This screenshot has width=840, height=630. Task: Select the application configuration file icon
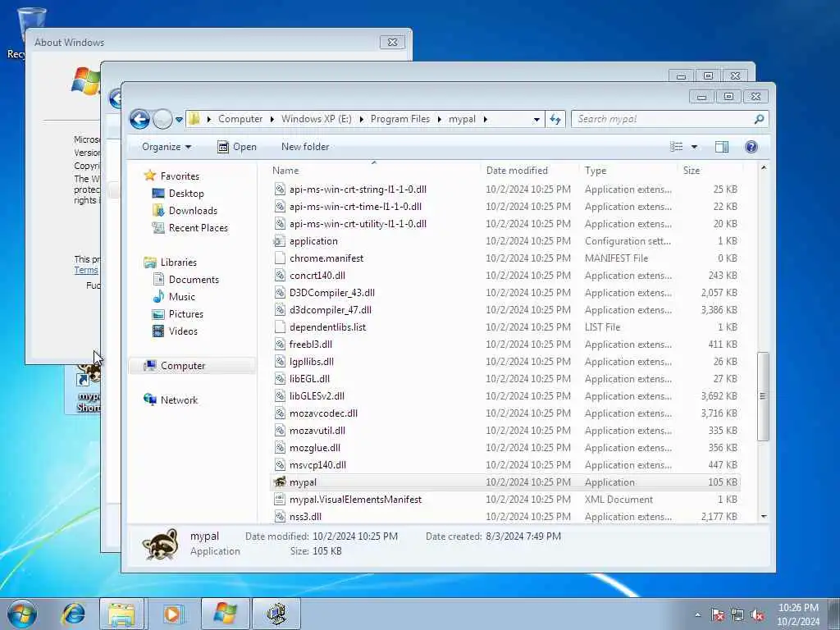tap(280, 241)
